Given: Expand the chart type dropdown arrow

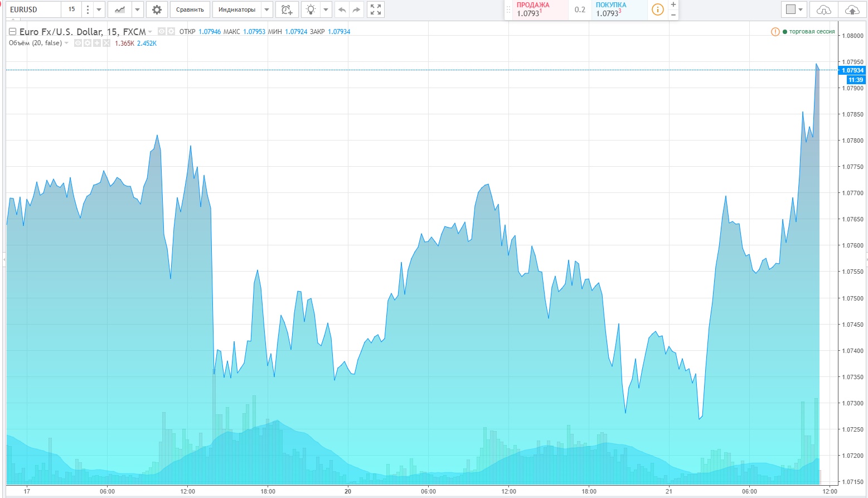Looking at the screenshot, I should point(137,9).
